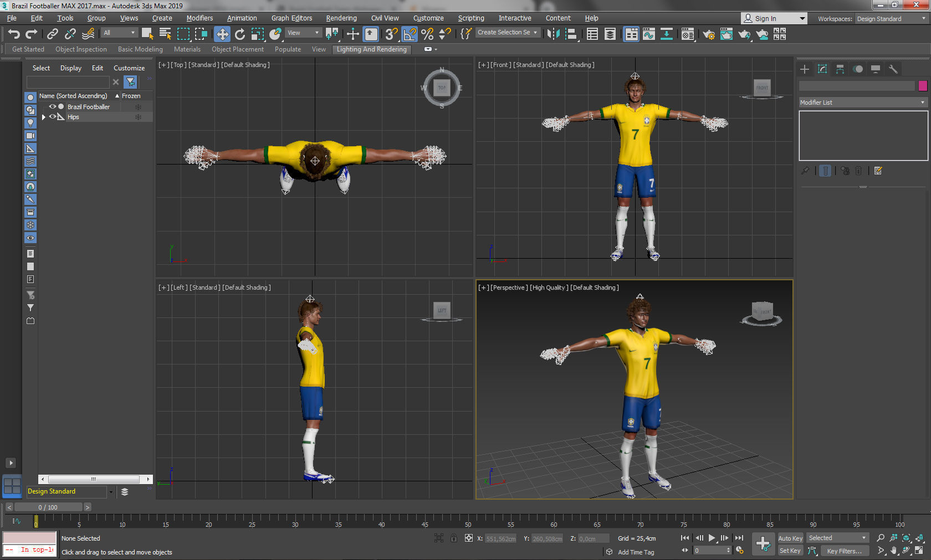Open the Hierarchy panel tab icon

840,69
